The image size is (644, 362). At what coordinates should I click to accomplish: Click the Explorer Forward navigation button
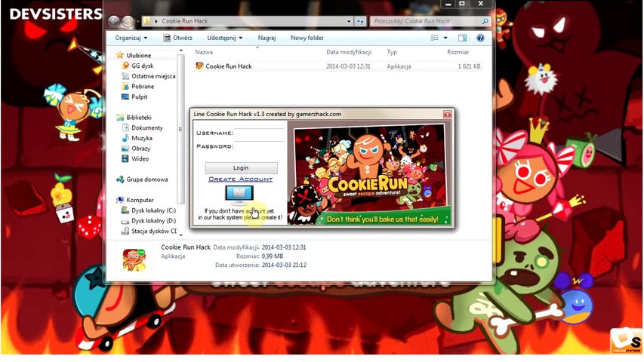(128, 21)
